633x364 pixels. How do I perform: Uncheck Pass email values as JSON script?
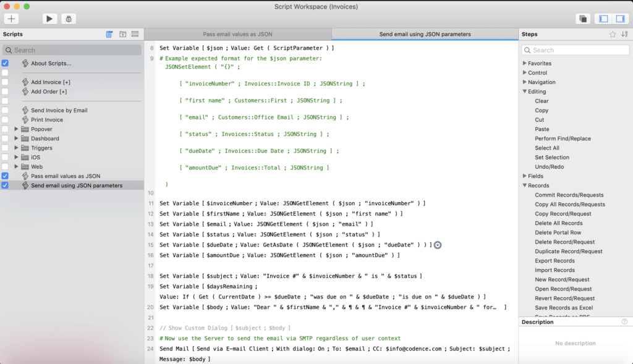click(x=4, y=176)
